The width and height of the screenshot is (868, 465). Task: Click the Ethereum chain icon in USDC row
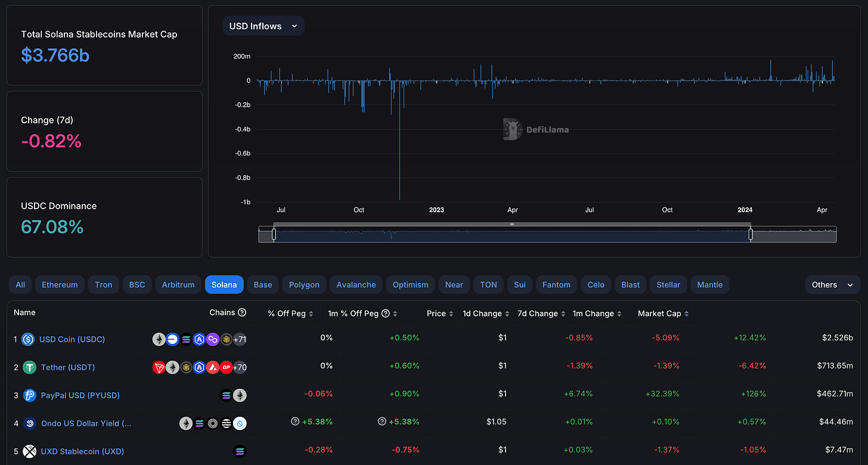pos(159,339)
